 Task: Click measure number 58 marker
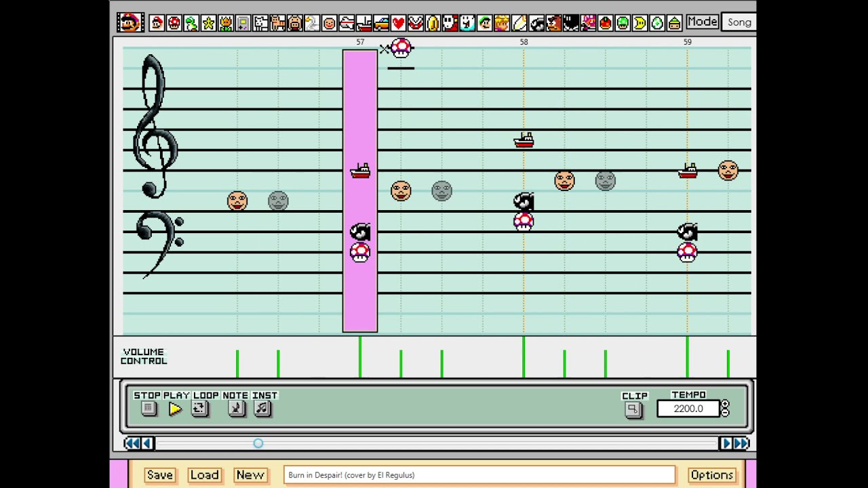(x=524, y=42)
